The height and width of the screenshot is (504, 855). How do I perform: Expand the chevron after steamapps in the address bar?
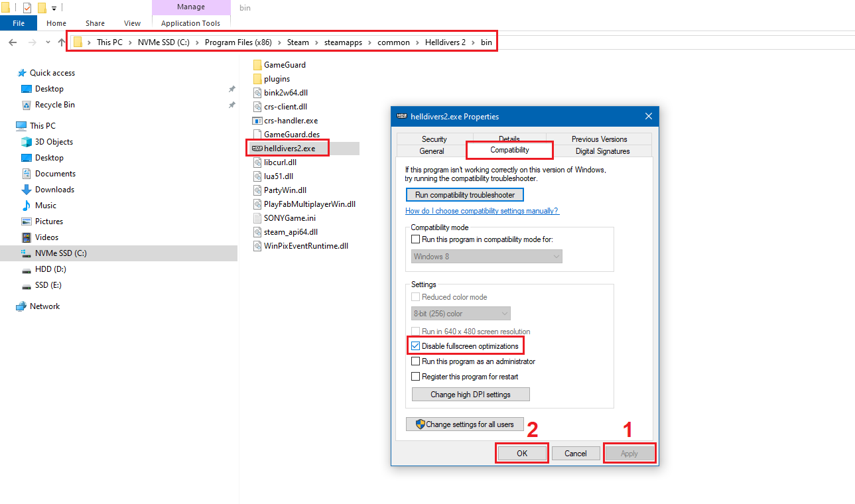pyautogui.click(x=371, y=42)
